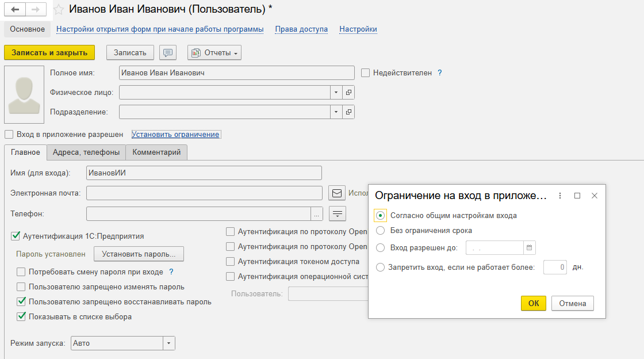Open the Права доступа section
644x359 pixels.
[x=301, y=29]
